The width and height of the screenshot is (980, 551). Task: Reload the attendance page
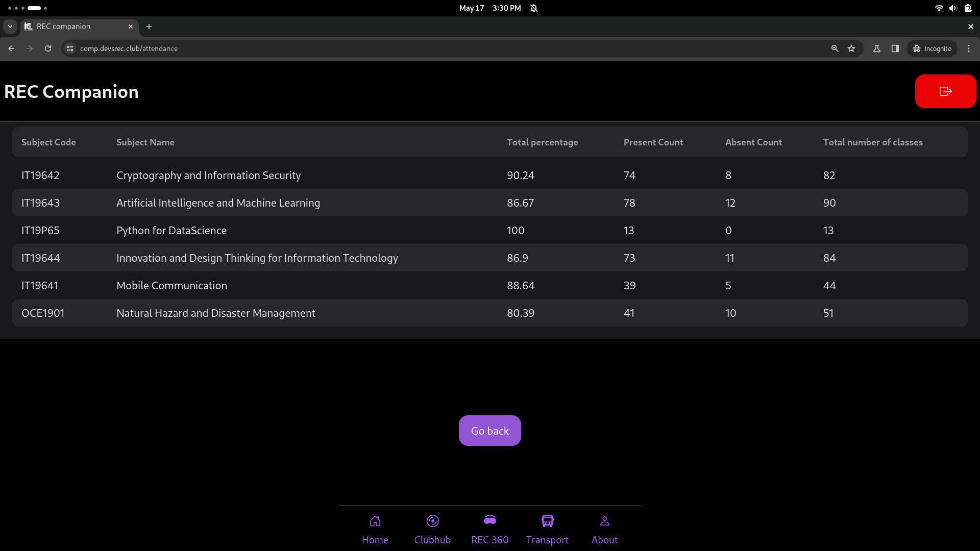pyautogui.click(x=48, y=48)
